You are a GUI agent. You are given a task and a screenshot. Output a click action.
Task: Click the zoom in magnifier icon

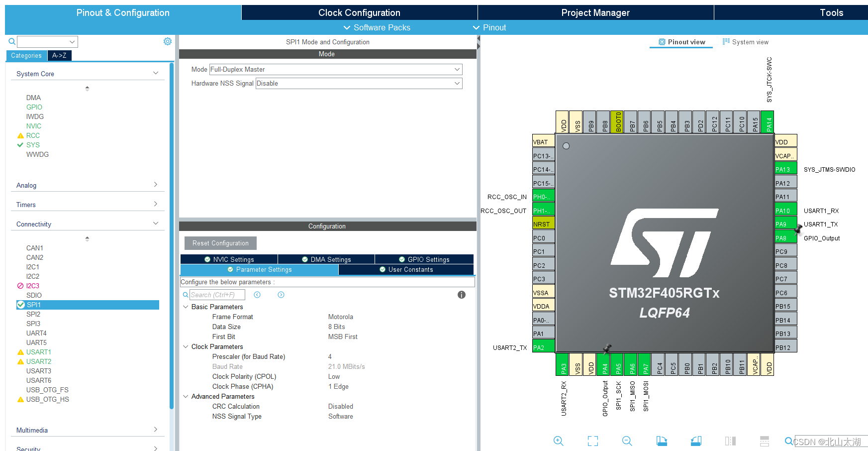pos(558,441)
